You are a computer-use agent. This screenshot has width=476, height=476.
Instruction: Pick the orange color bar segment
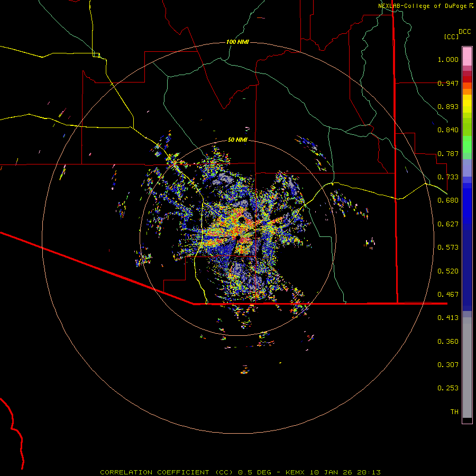pyautogui.click(x=467, y=91)
